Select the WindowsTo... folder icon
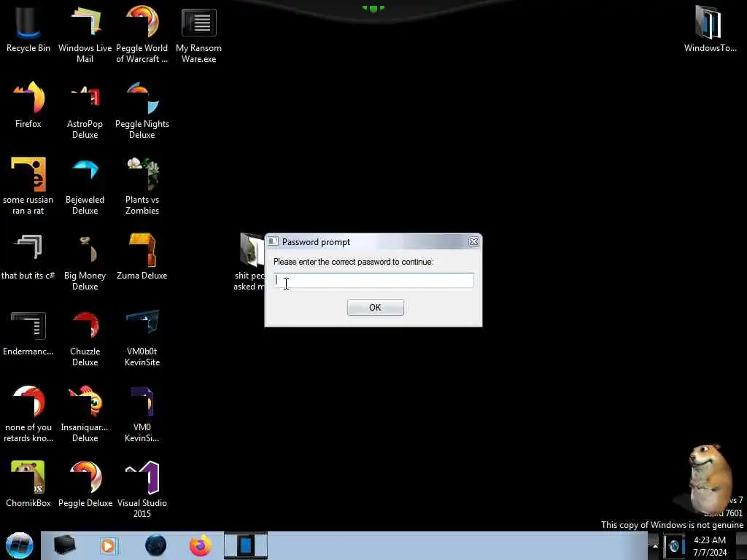The height and width of the screenshot is (560, 747). click(710, 29)
